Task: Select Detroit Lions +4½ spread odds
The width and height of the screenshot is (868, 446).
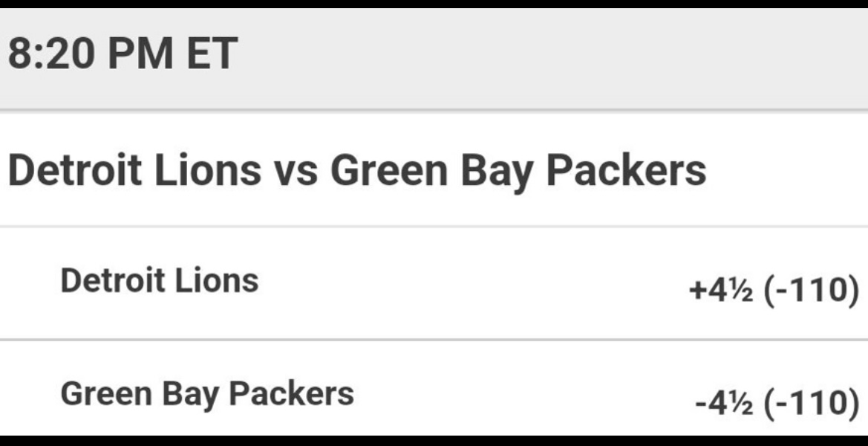Action: [x=774, y=290]
